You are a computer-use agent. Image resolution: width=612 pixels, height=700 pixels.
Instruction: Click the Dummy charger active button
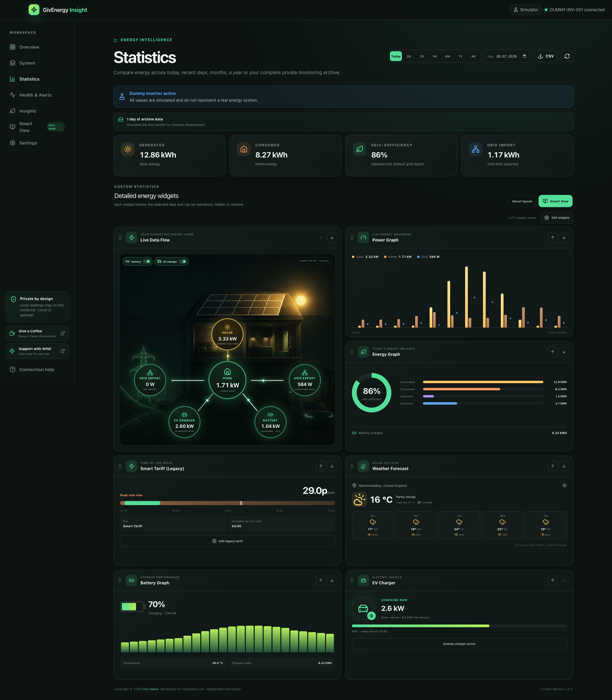pyautogui.click(x=459, y=644)
